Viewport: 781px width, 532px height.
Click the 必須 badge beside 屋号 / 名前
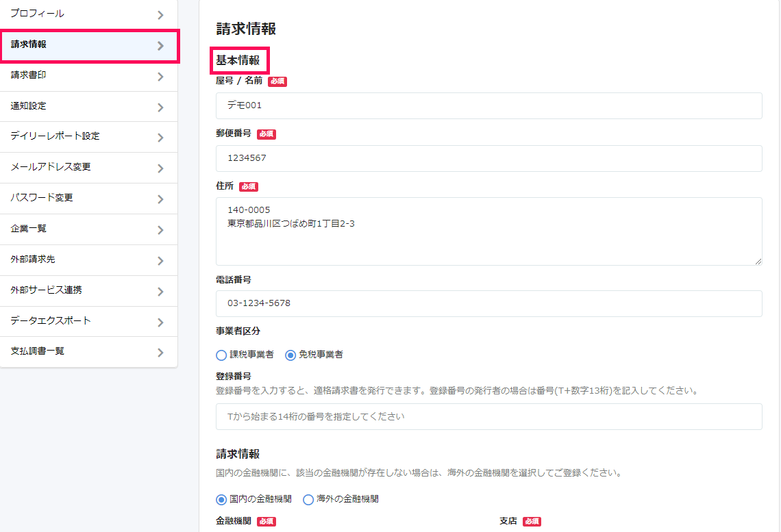tap(277, 81)
